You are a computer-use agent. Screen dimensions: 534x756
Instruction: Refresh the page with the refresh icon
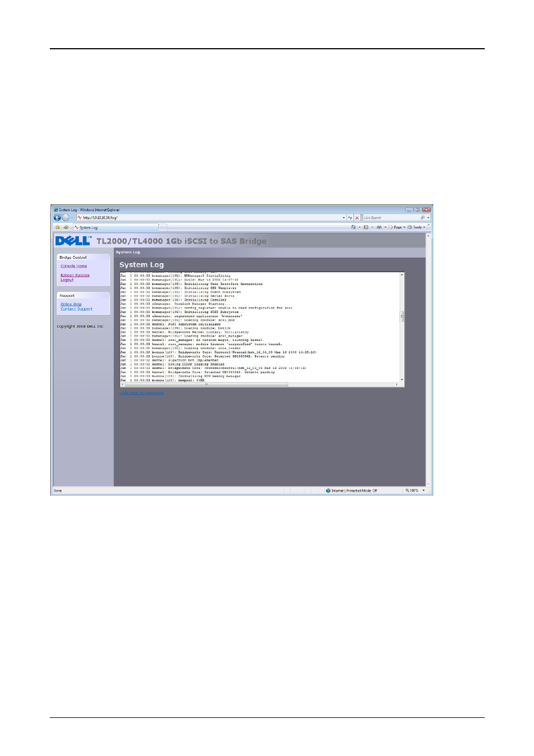tap(350, 218)
